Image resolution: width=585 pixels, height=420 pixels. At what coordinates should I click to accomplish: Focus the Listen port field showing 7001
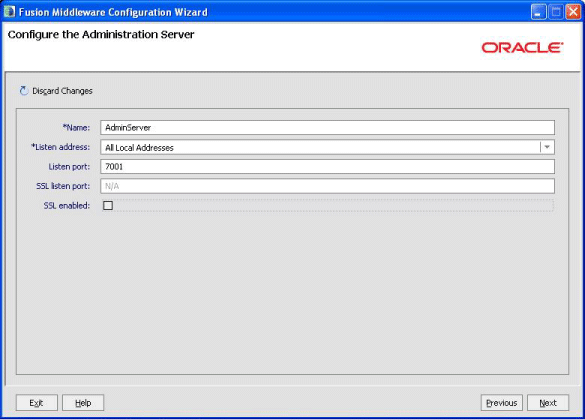point(327,167)
